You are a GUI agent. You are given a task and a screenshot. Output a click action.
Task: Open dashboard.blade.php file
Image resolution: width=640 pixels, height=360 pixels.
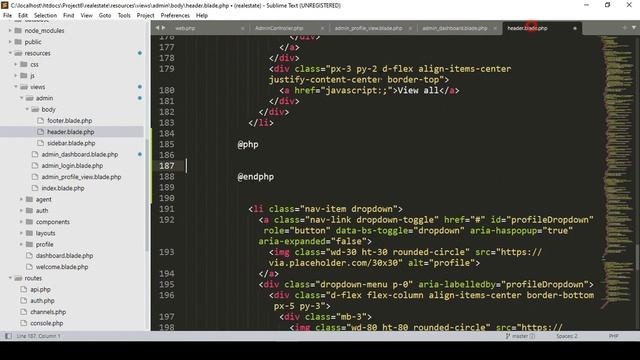point(64,256)
